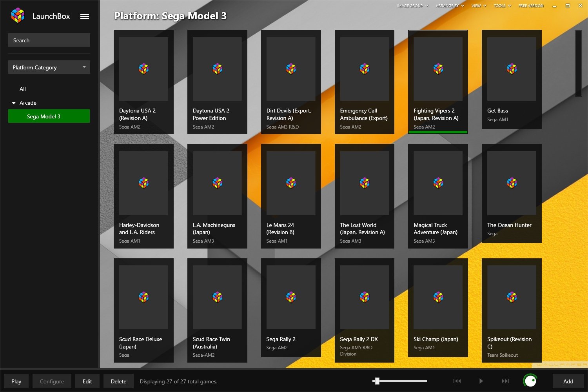Open the hamburger menu beside LaunchBox
The width and height of the screenshot is (588, 392).
click(85, 16)
